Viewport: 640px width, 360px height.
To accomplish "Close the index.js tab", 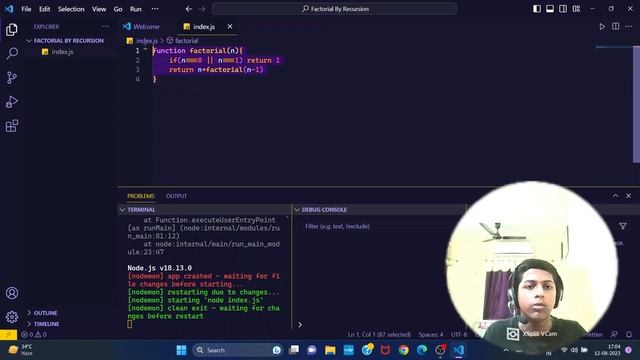I will (230, 27).
